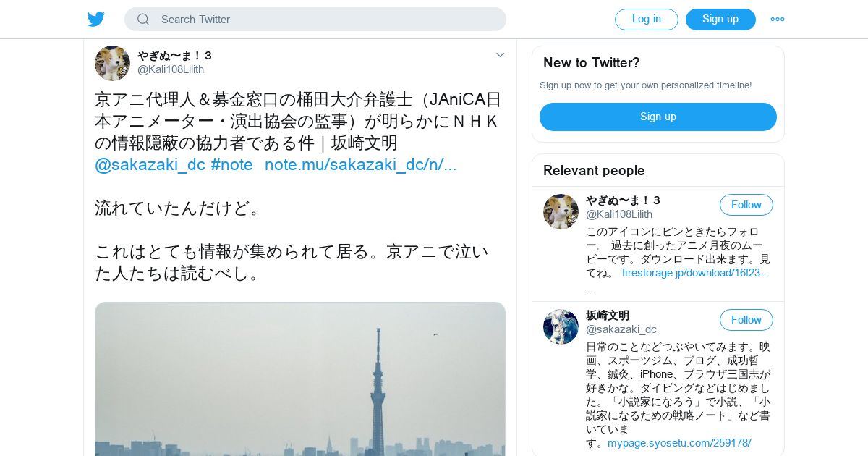The image size is (868, 456).
Task: Open the @sakazaki_dc mention in tweet
Action: (150, 164)
